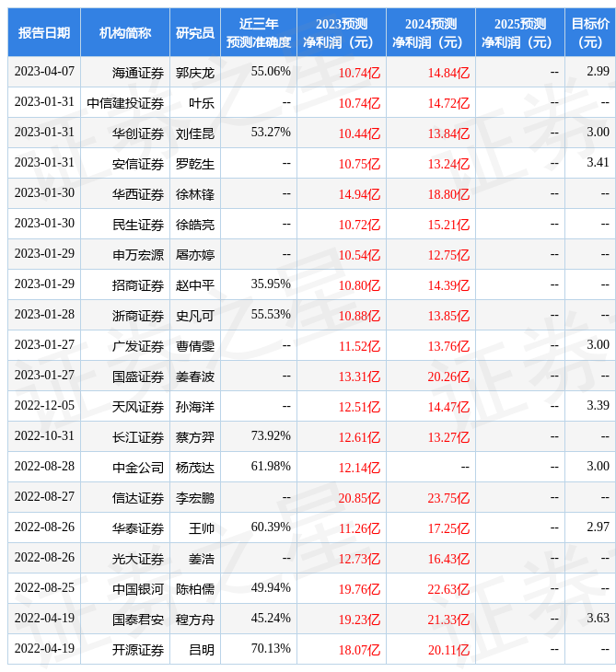This screenshot has width=616, height=672.
Task: Click the 2023预测净利润 column header
Action: tap(342, 32)
